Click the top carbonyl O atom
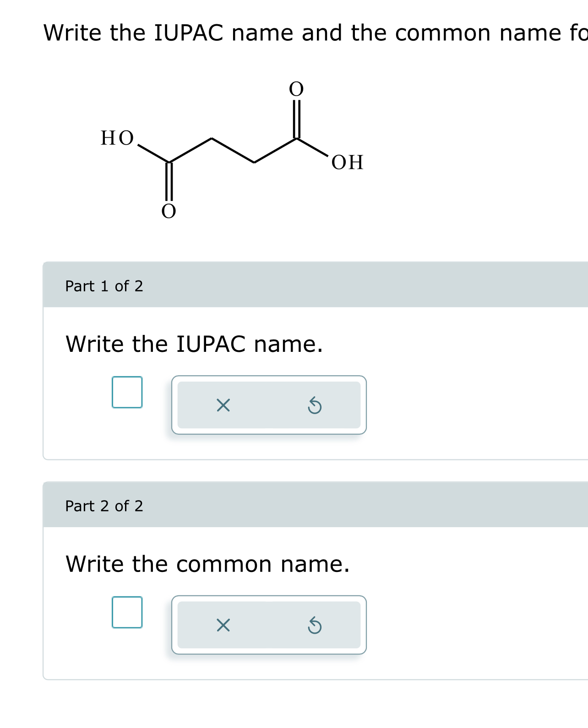 296,89
